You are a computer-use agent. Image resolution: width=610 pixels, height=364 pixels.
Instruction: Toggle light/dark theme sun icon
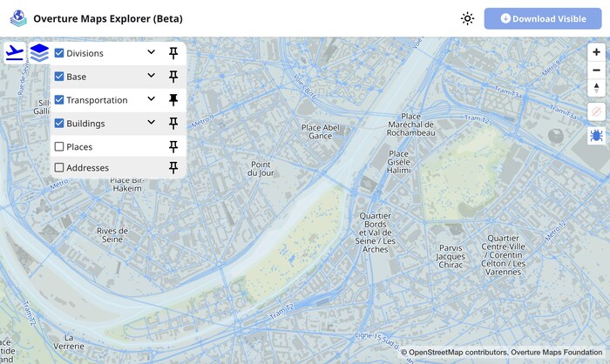click(x=467, y=18)
